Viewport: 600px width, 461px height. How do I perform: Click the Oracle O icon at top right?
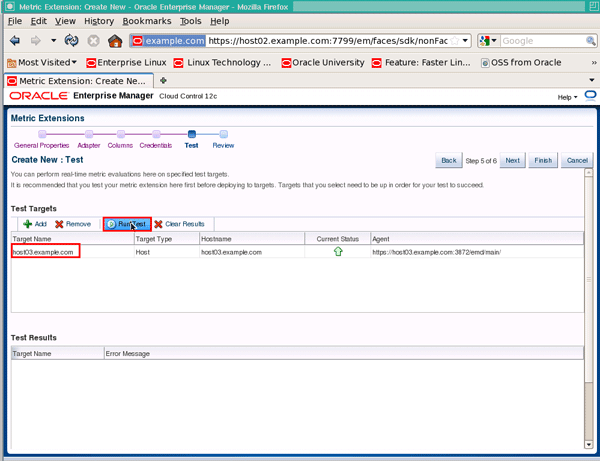point(590,96)
